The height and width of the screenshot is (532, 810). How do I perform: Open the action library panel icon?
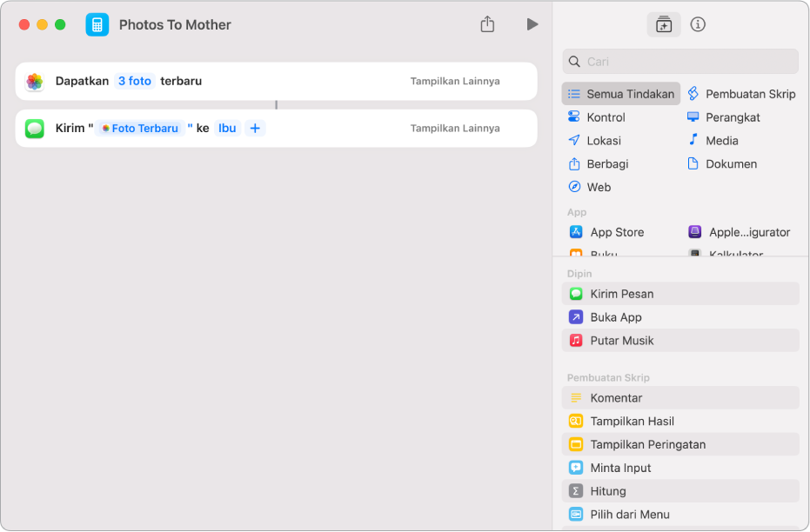click(663, 24)
